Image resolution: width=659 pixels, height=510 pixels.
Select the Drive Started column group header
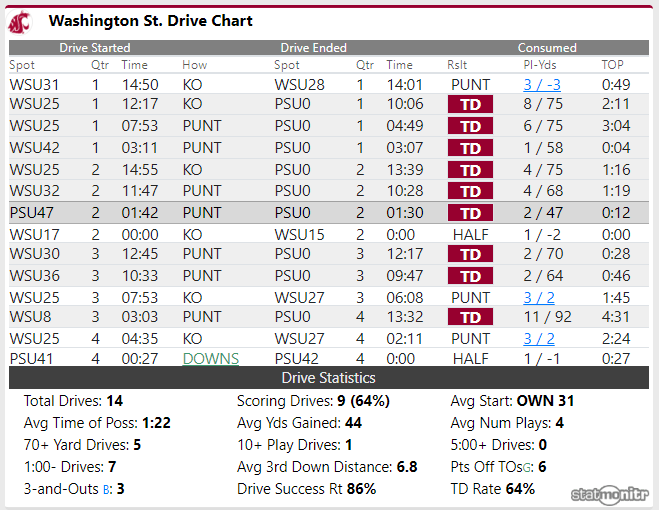(x=95, y=48)
